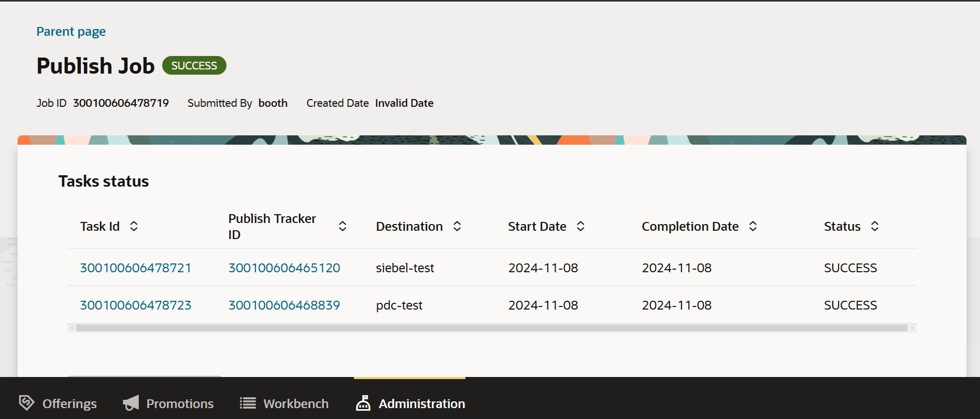980x419 pixels.
Task: Click the SUCCESS badge beside Publish Job
Action: tap(194, 65)
